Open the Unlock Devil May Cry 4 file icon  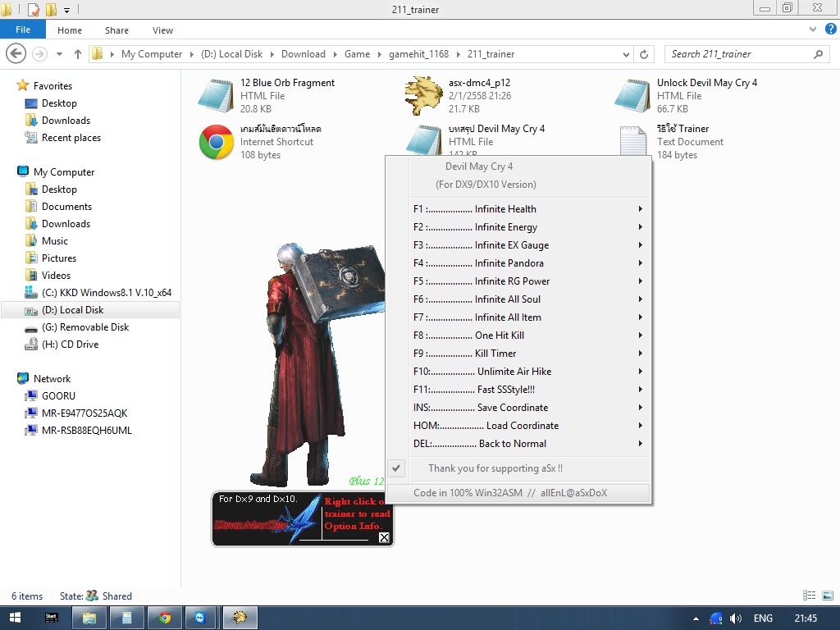(x=632, y=95)
